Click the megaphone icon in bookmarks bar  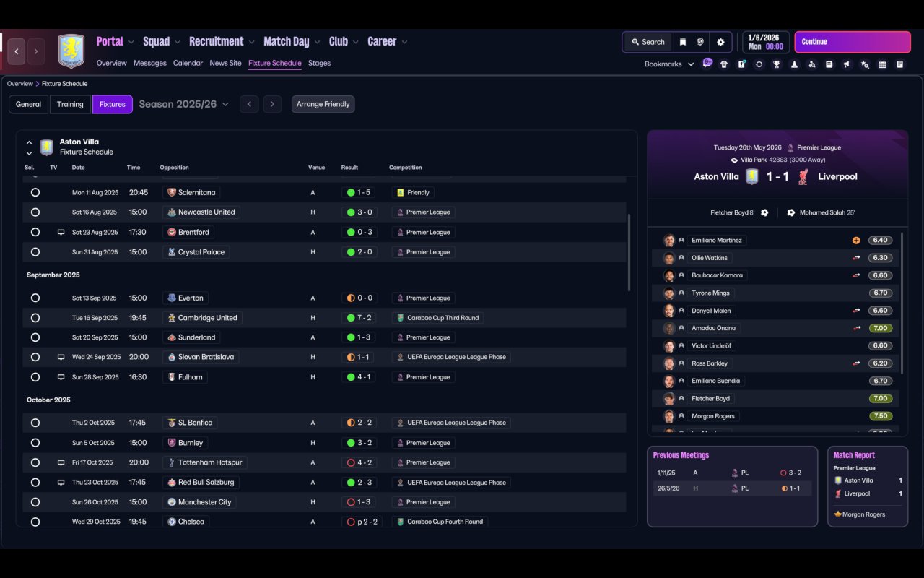(847, 64)
